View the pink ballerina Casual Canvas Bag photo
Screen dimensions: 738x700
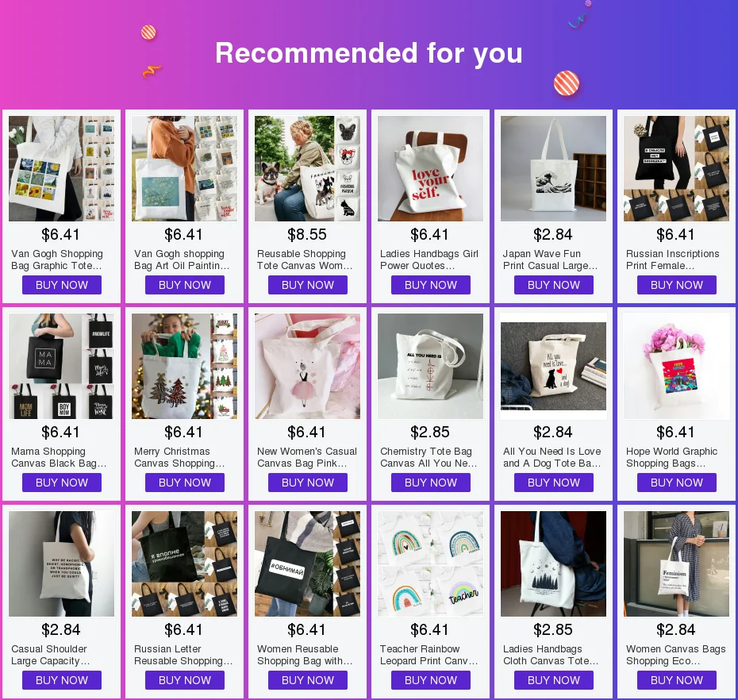307,366
